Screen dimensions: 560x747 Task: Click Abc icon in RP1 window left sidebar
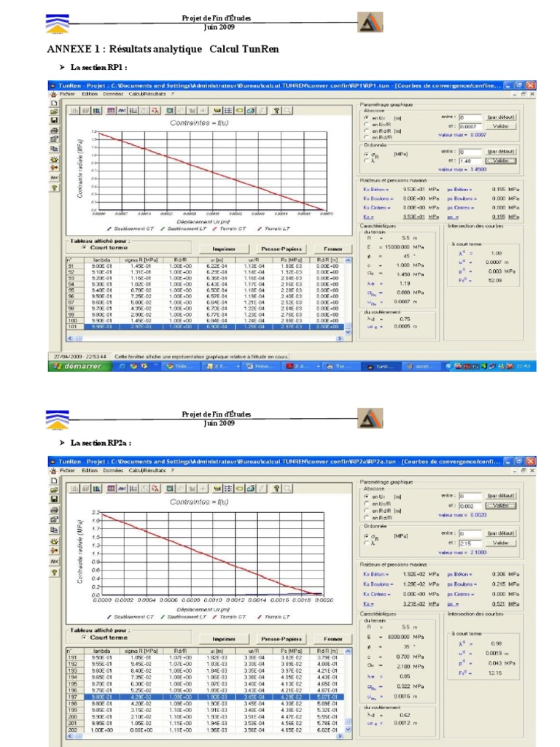coord(54,177)
